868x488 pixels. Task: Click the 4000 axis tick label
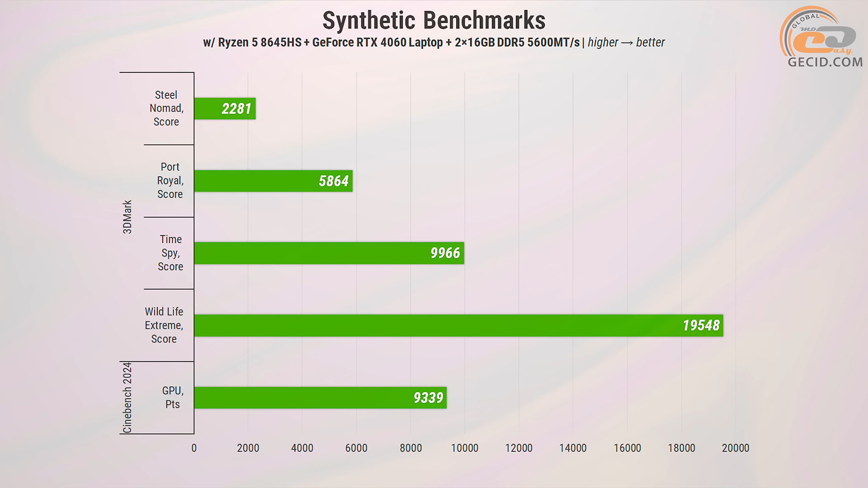pos(302,448)
